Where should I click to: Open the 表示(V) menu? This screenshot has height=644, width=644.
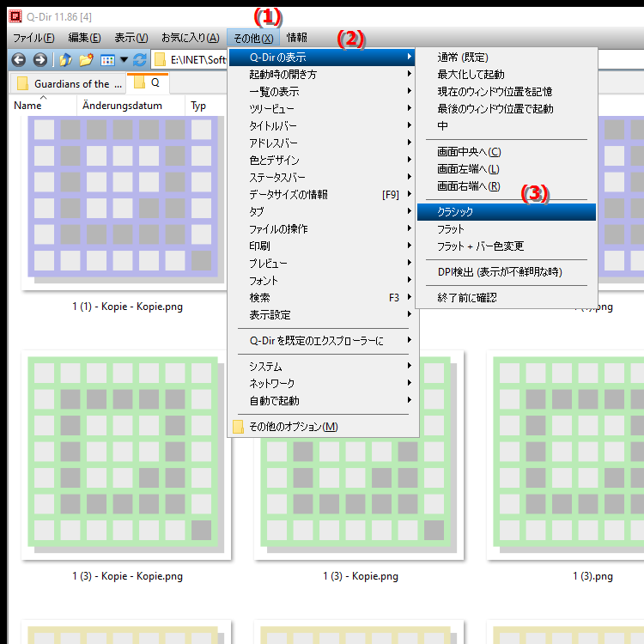pos(131,38)
